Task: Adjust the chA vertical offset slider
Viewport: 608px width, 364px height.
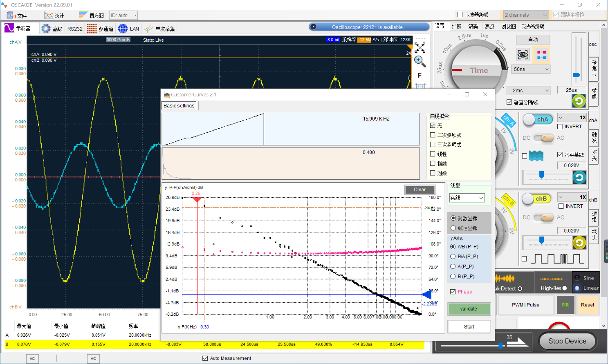Action: point(541,175)
